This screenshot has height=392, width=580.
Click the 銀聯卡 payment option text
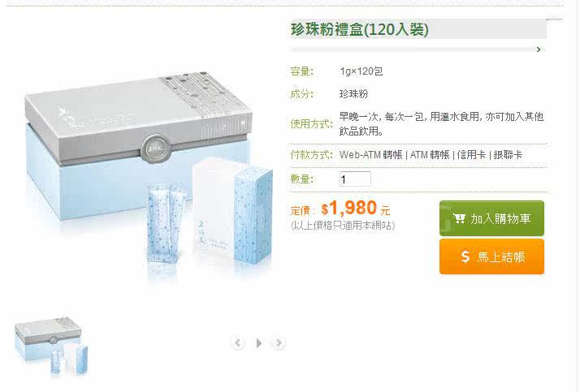[x=508, y=155]
